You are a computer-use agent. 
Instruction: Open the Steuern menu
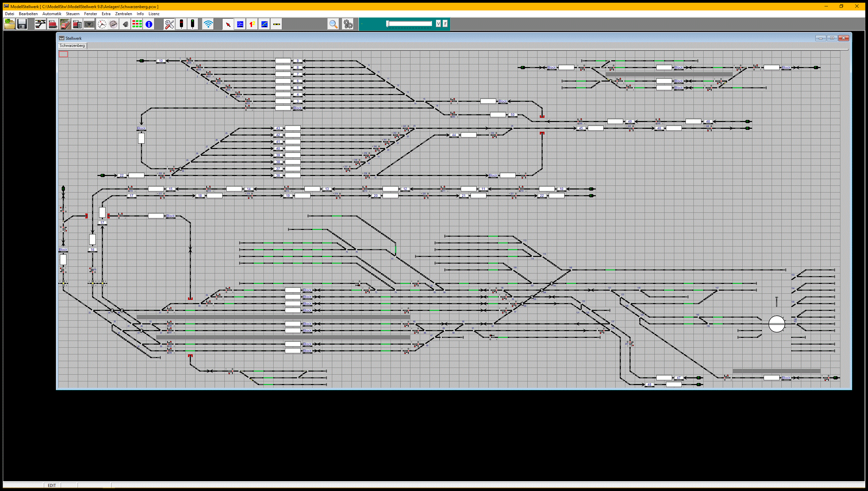click(x=73, y=14)
